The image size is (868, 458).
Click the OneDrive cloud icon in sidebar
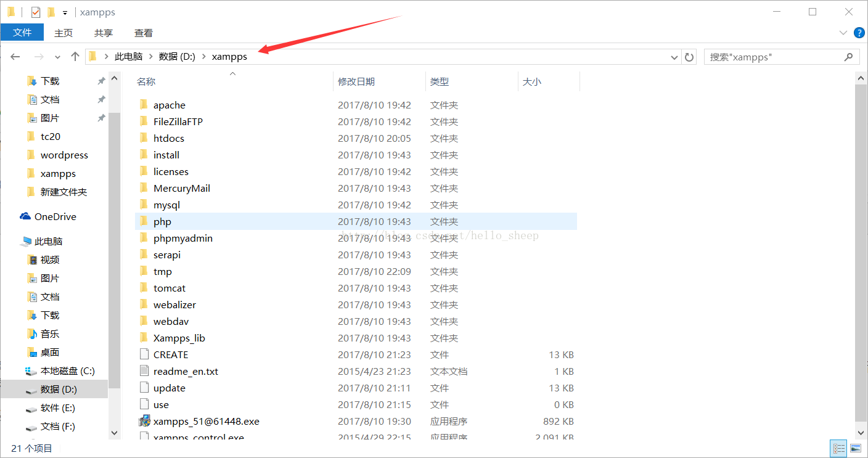[25, 216]
